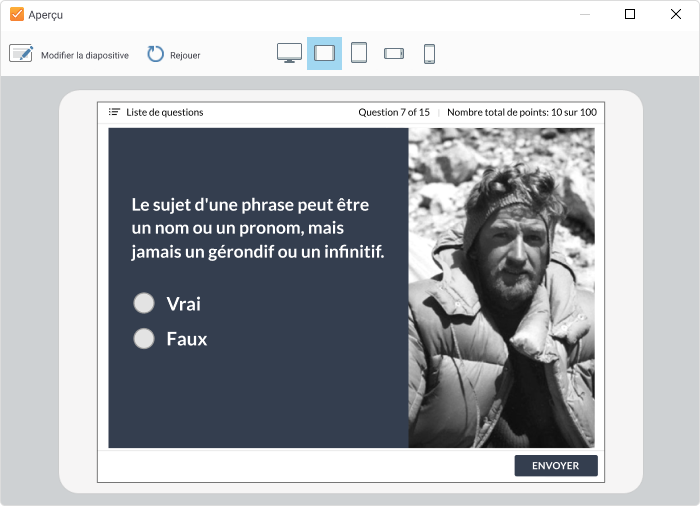Close the Aperçu window
Image resolution: width=700 pixels, height=506 pixels.
click(675, 14)
